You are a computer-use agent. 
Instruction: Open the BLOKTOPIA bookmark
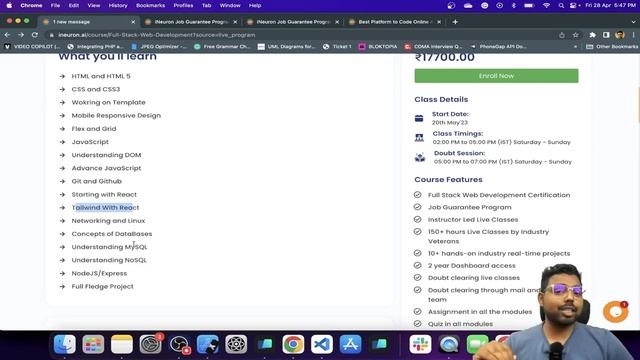pyautogui.click(x=378, y=47)
